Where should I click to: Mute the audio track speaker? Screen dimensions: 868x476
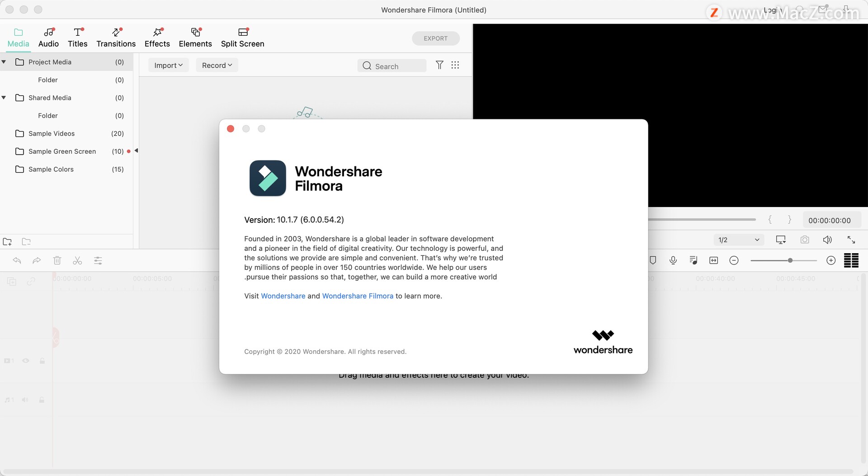(25, 400)
